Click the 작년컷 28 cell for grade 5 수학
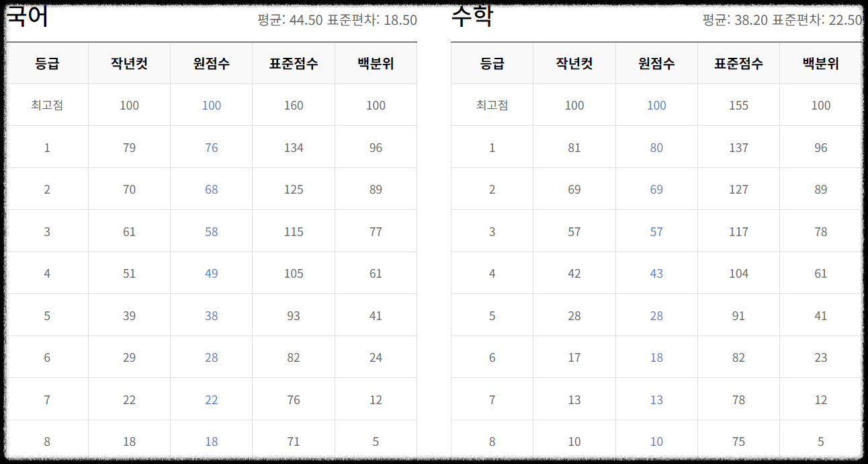Screen dimensions: 868x464 click(574, 315)
